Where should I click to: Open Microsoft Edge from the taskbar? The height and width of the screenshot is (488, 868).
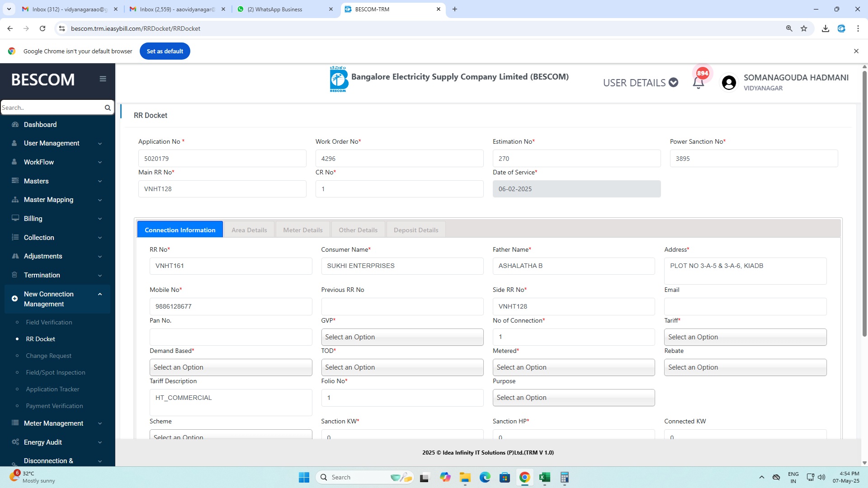(485, 477)
